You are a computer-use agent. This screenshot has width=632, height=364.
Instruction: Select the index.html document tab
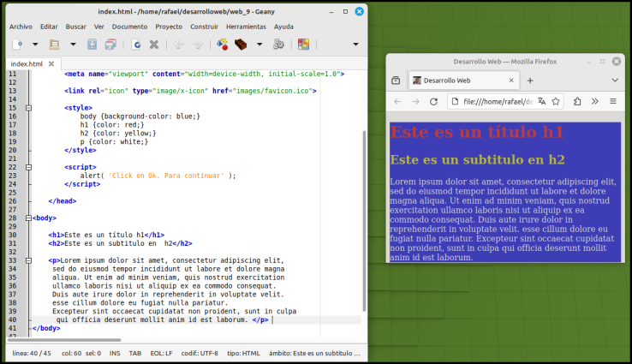point(27,63)
